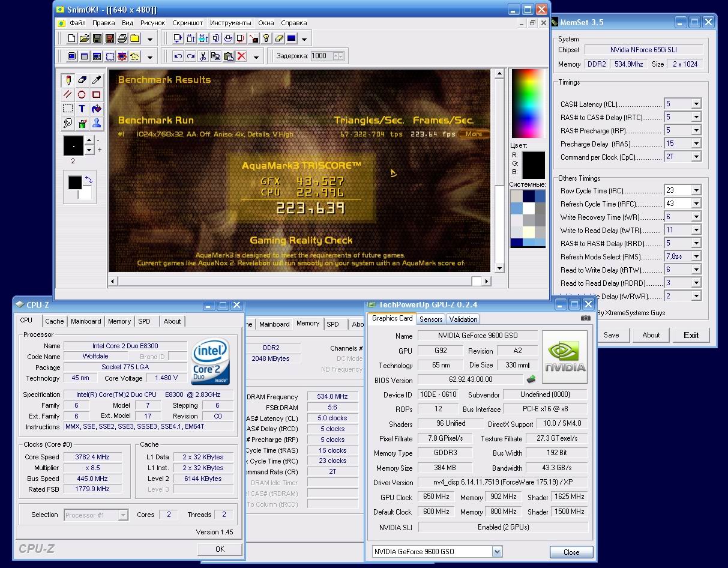
Task: Click the About button in MemSet
Action: 651,335
